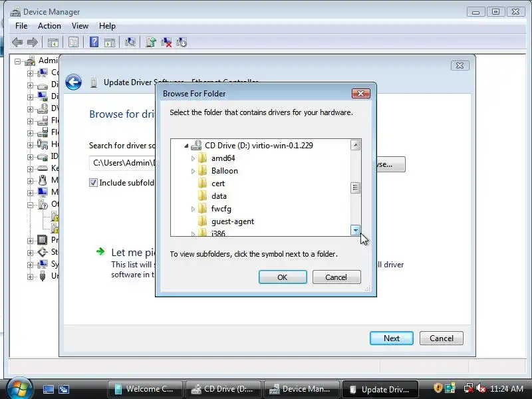532x399 pixels.
Task: Select the Processors chip icon in device tree
Action: coord(43,240)
